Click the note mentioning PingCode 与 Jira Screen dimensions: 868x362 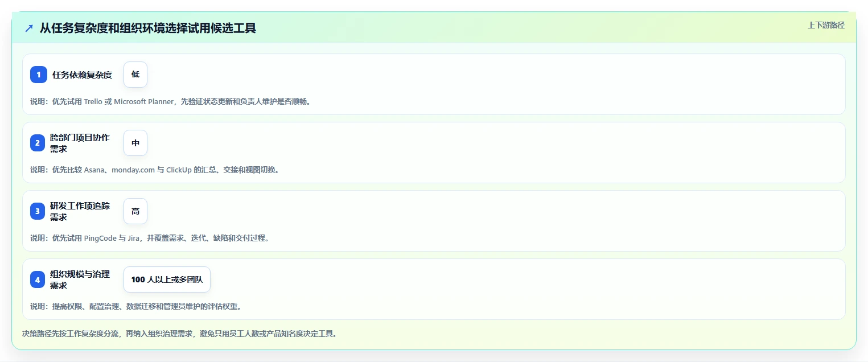pyautogui.click(x=151, y=238)
